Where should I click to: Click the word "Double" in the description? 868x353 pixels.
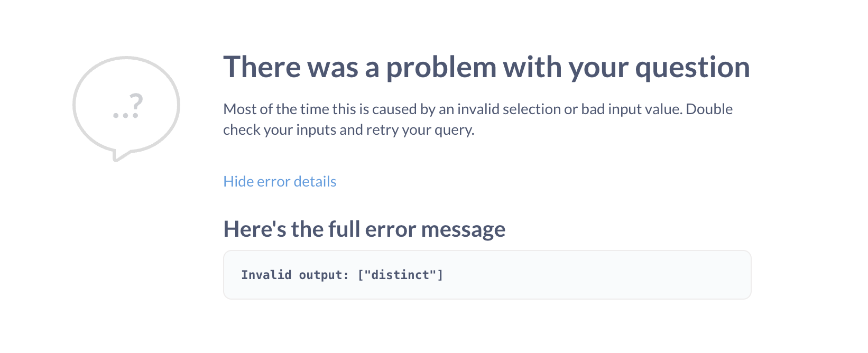point(709,109)
